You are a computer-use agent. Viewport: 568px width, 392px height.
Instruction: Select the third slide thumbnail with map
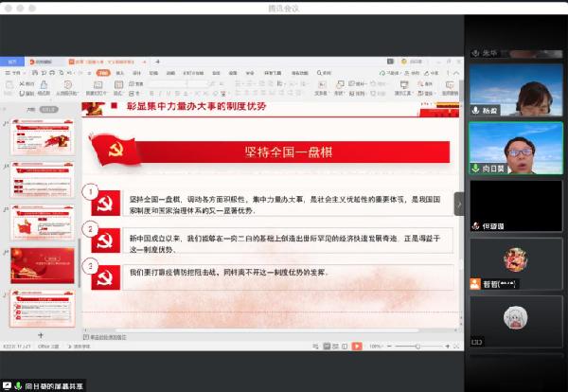pos(43,223)
